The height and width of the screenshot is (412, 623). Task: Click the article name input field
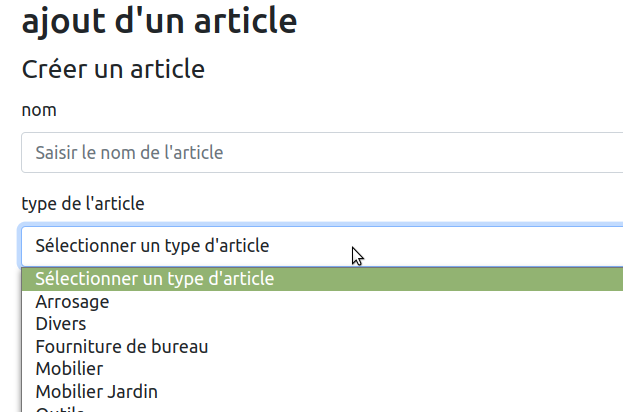[x=320, y=153]
